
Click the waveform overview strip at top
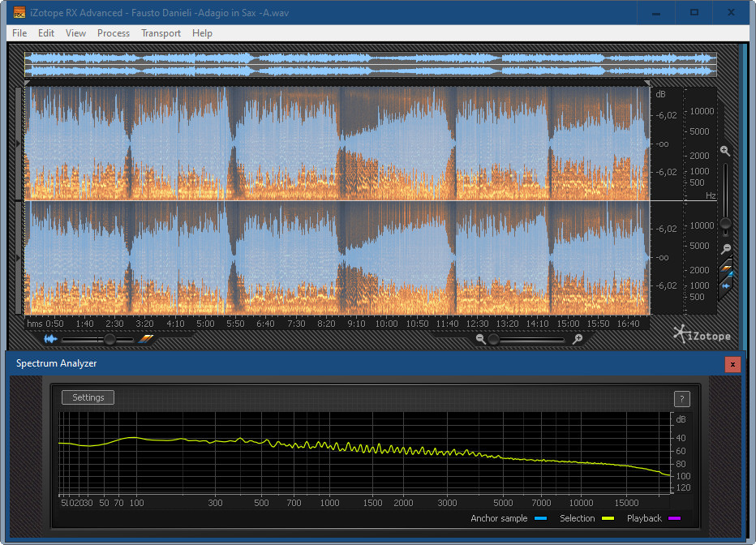(370, 65)
